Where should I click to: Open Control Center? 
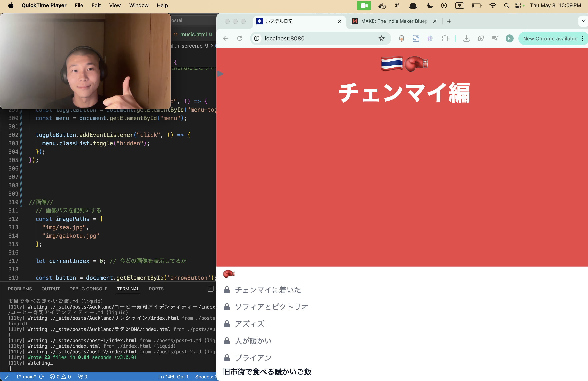click(518, 5)
